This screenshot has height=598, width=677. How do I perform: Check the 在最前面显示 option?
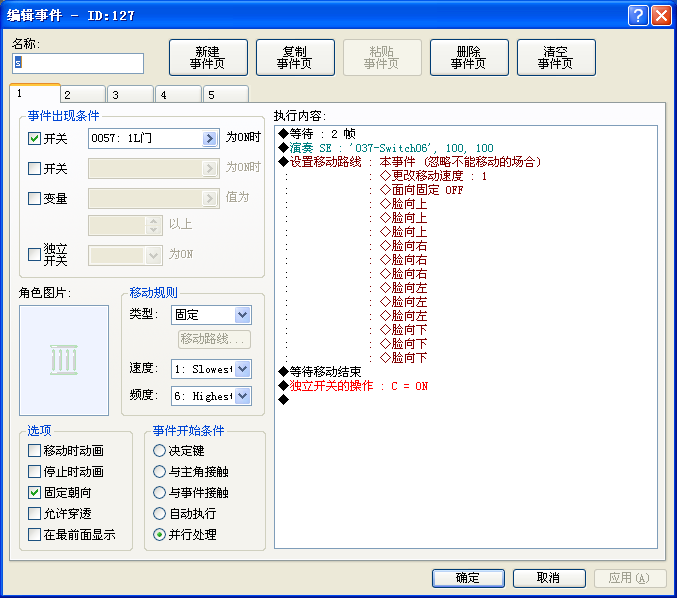click(x=34, y=535)
